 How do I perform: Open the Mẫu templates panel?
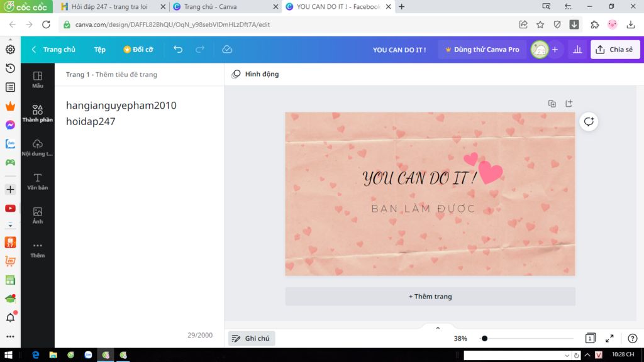click(x=37, y=80)
